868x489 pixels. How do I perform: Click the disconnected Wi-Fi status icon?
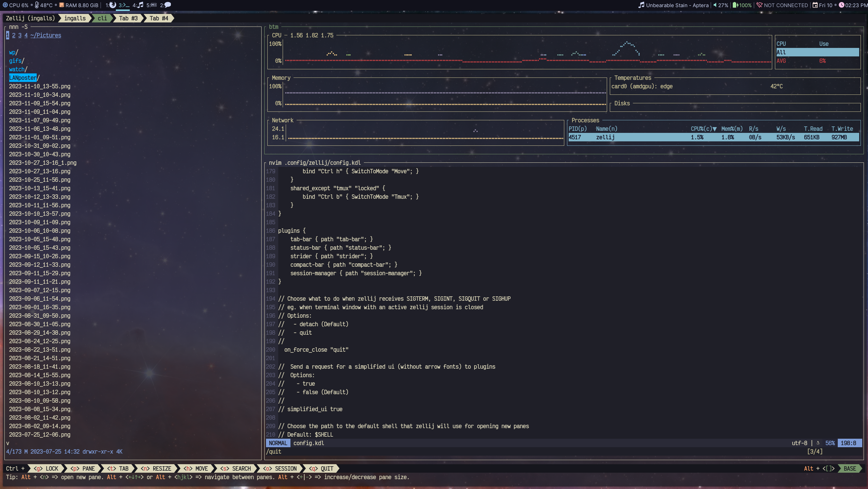coord(760,5)
